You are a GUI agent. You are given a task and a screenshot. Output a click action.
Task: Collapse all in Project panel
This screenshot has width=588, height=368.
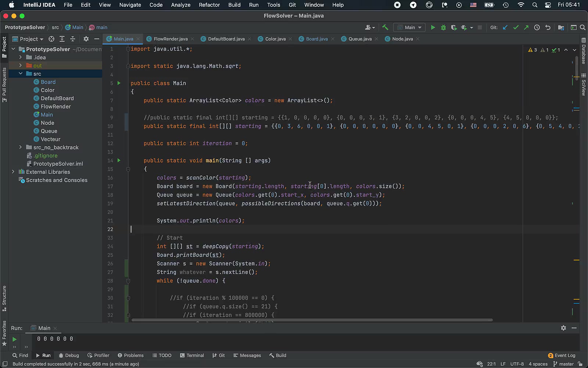72,39
